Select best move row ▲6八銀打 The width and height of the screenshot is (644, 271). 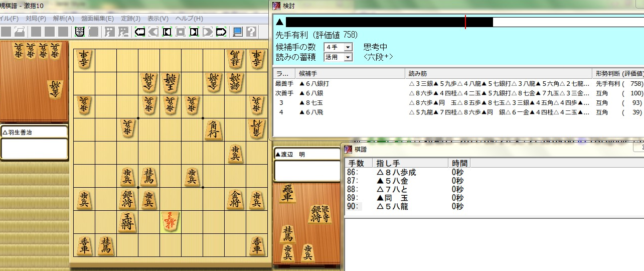(458, 83)
